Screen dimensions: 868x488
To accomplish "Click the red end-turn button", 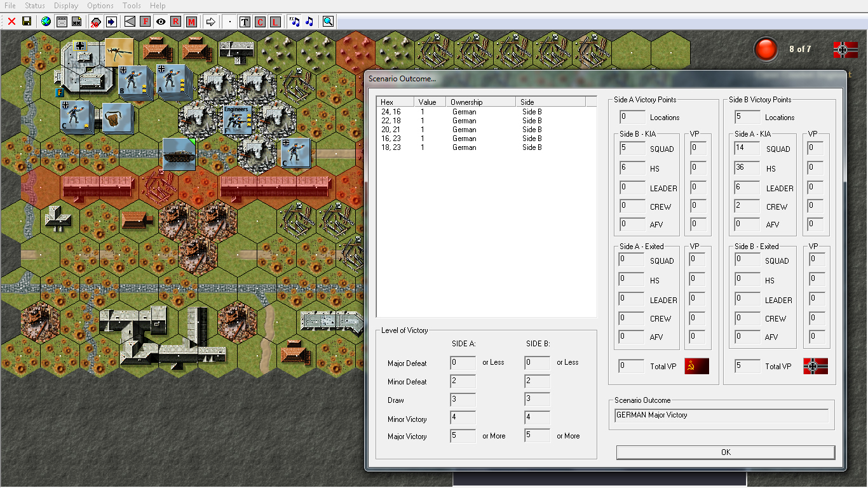I will pyautogui.click(x=766, y=50).
